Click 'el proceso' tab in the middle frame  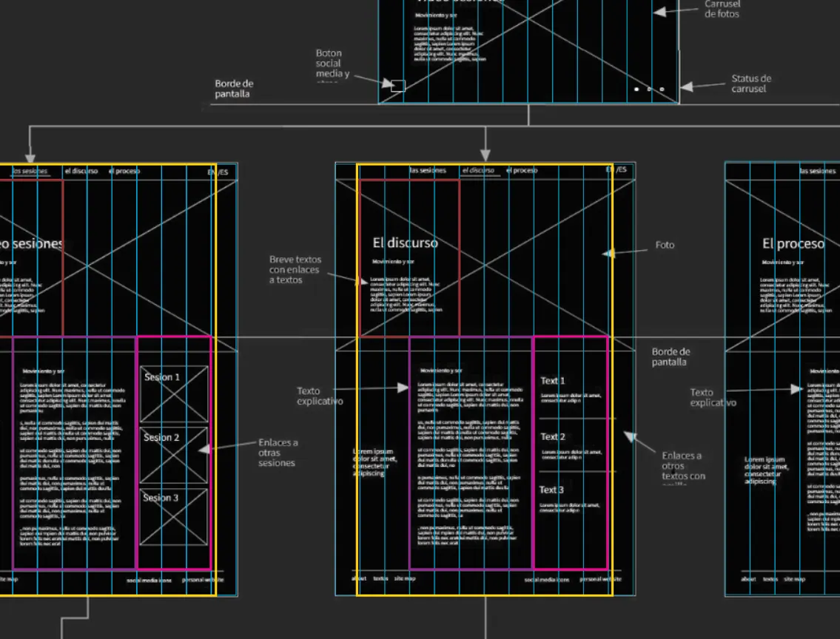(522, 171)
